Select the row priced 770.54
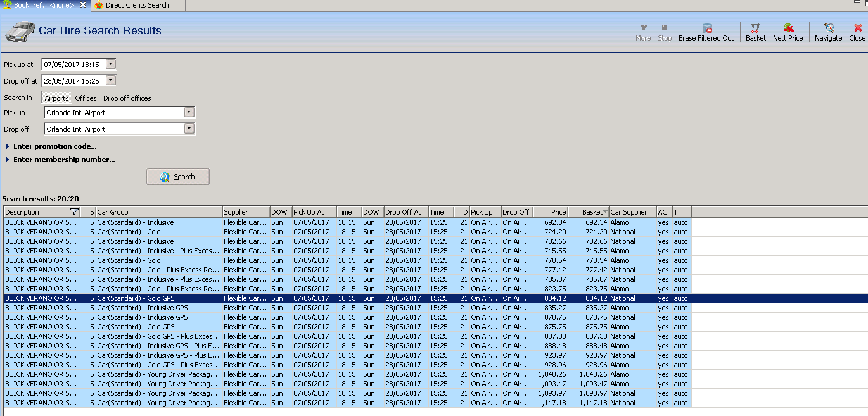 click(x=347, y=260)
